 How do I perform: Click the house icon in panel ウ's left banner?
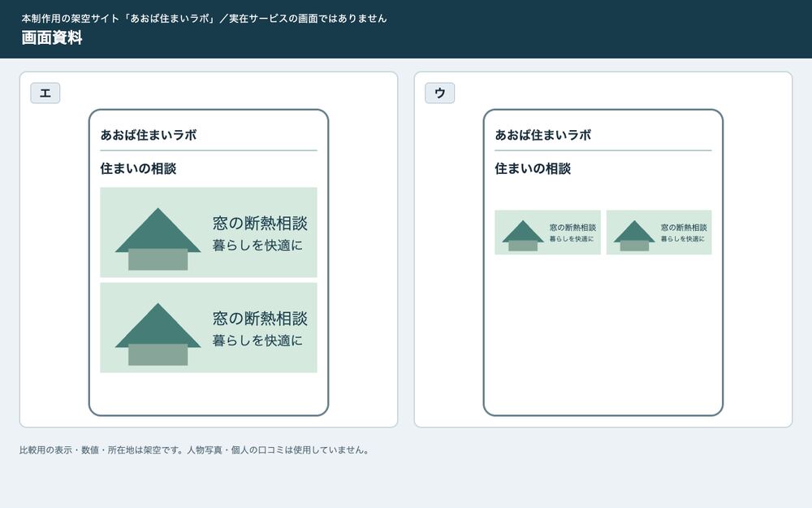point(523,236)
